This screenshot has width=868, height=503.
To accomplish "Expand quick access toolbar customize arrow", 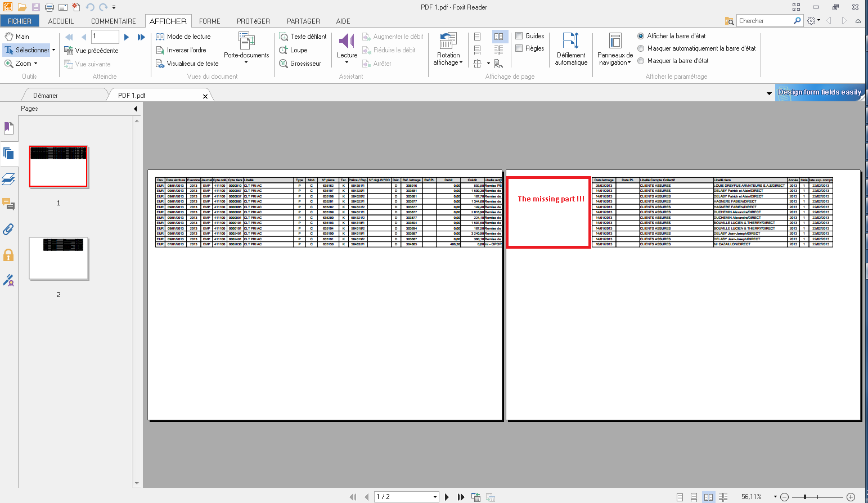I will (114, 7).
